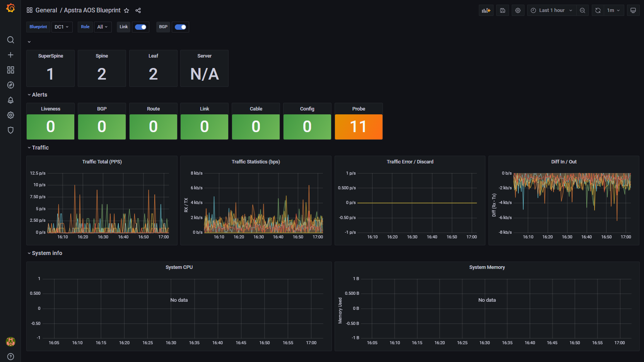The height and width of the screenshot is (362, 644).
Task: Collapse the unnamed top row chevron
Action: point(29,42)
